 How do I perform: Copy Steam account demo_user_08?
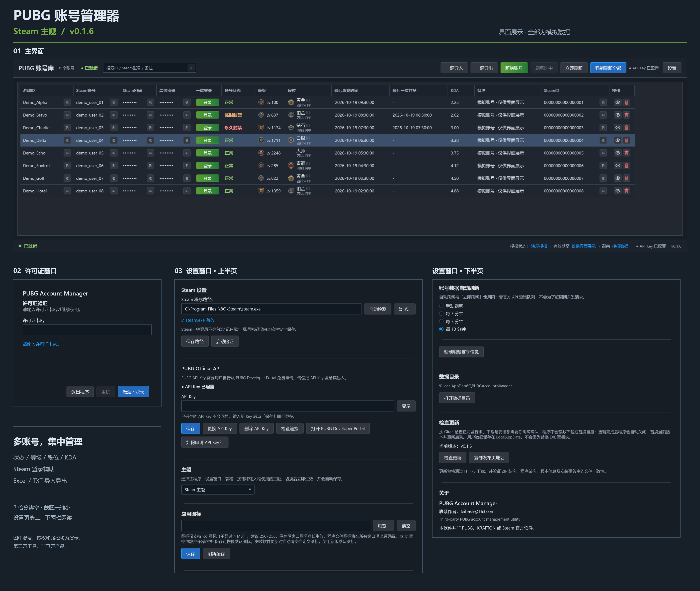tap(113, 191)
